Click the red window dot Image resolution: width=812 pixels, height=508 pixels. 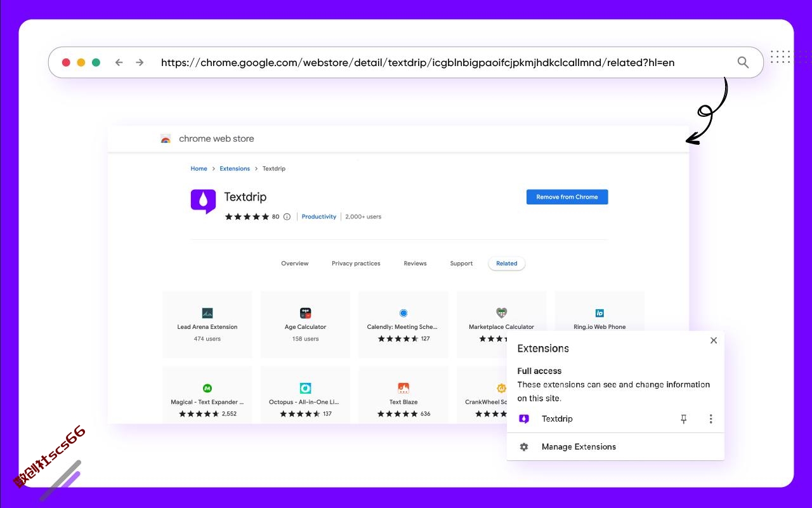point(66,62)
